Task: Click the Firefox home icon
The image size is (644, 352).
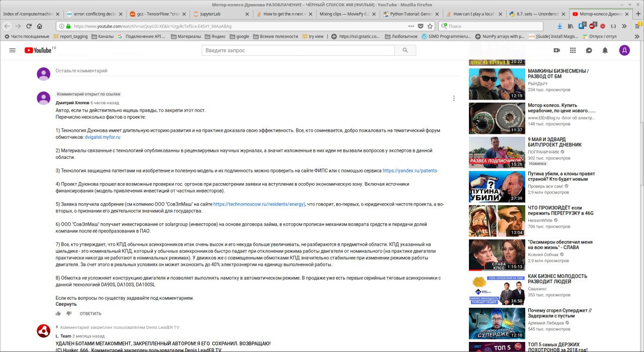Action: 41,26
